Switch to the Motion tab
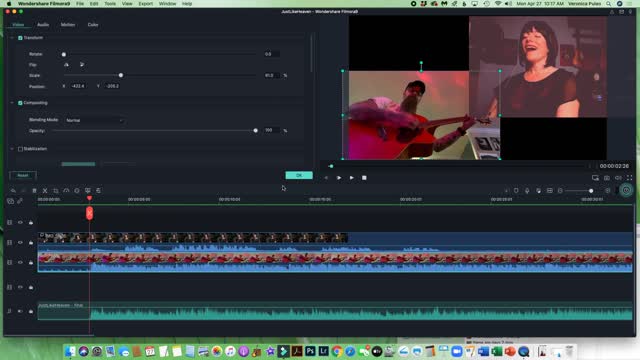Viewport: 640px width, 360px height. tap(68, 25)
